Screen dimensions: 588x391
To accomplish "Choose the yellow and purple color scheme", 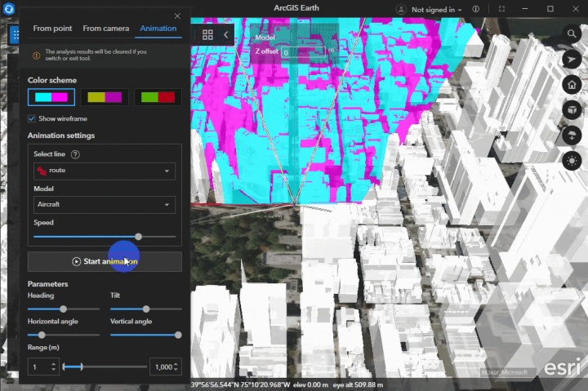I will point(105,97).
